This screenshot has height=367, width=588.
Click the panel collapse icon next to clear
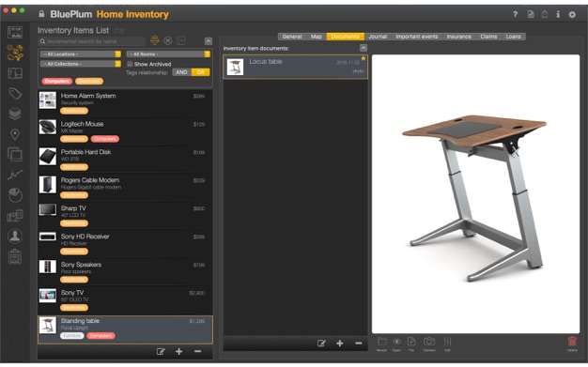[x=181, y=40]
